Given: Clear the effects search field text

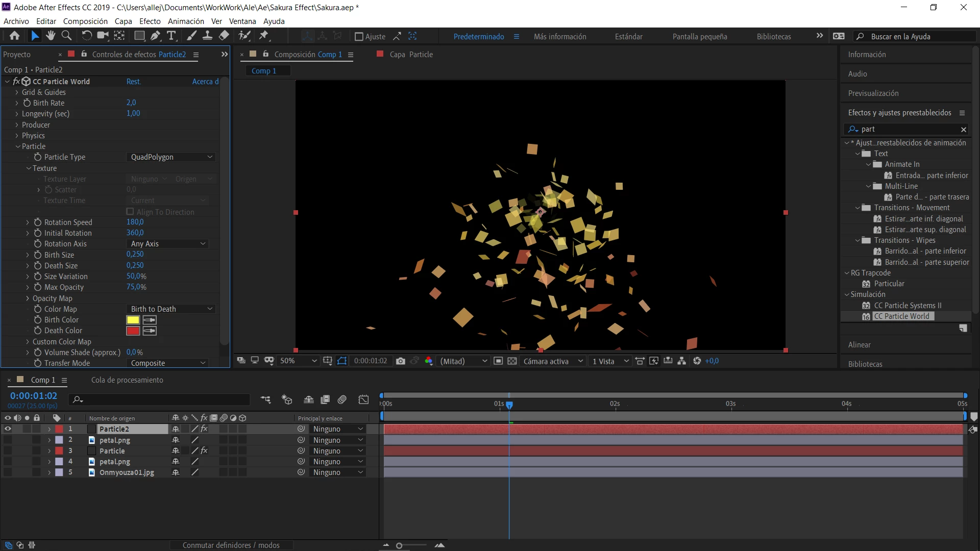Looking at the screenshot, I should pyautogui.click(x=963, y=130).
